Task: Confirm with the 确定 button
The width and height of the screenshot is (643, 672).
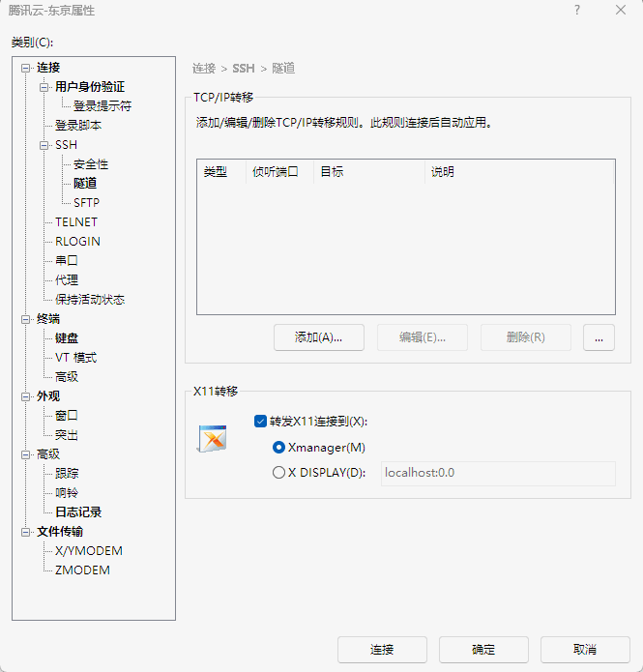Action: [x=483, y=650]
